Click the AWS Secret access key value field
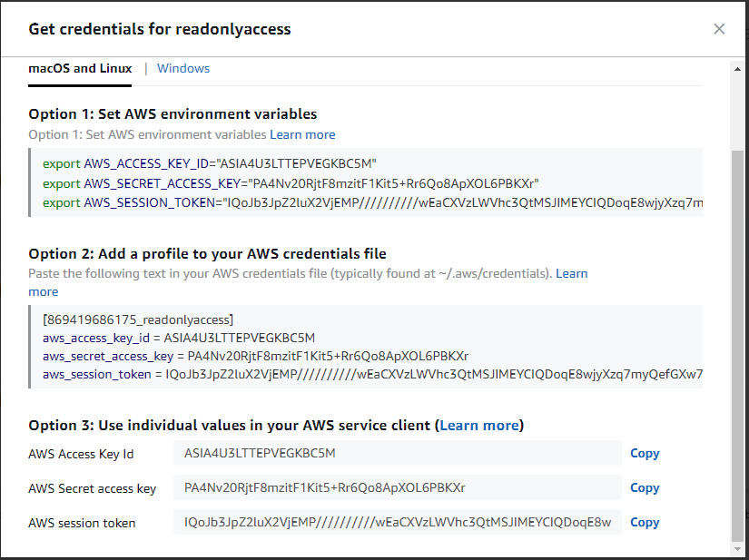Image resolution: width=749 pixels, height=560 pixels. (398, 487)
